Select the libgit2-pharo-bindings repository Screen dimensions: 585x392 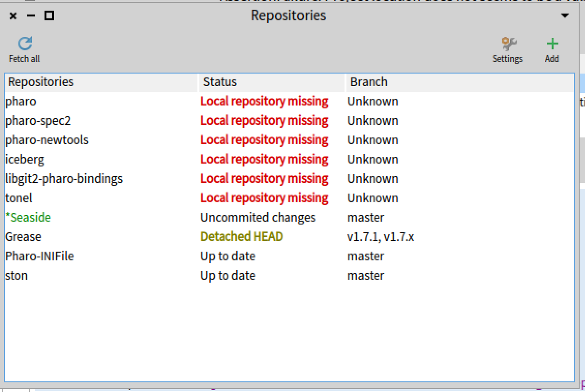(64, 179)
